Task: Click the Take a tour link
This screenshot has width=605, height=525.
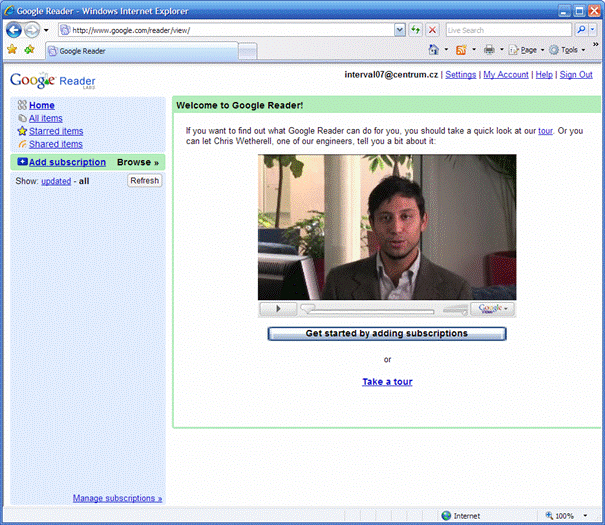Action: 387,382
